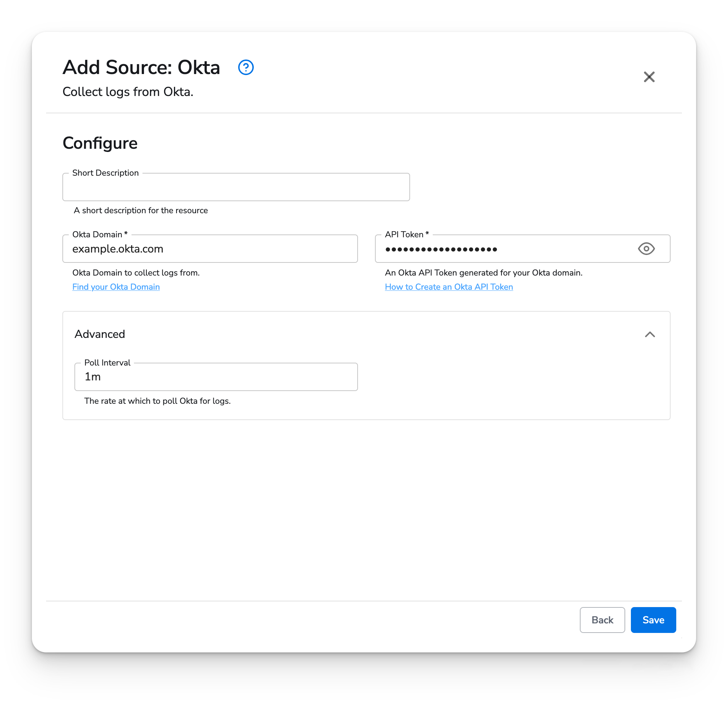Go Back to the previous step
The image size is (728, 702).
tap(602, 619)
